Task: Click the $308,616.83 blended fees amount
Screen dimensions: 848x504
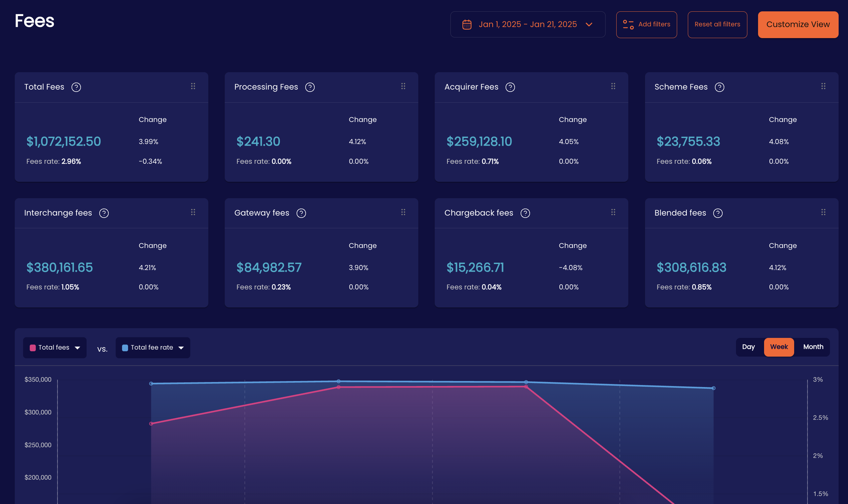Action: (x=692, y=267)
